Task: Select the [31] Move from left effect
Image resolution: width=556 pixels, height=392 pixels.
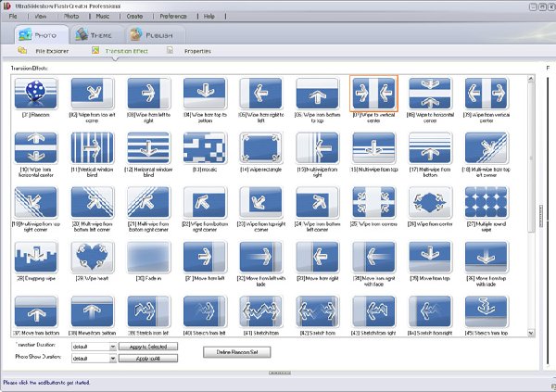Action: [205, 257]
